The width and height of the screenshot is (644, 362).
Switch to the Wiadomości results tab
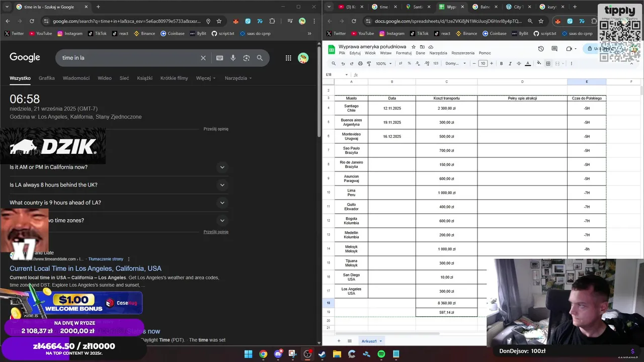click(76, 78)
